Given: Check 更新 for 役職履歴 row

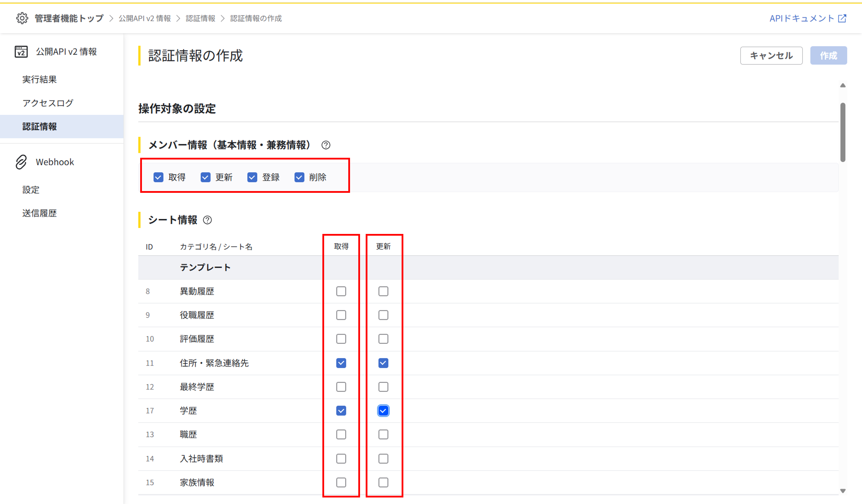Looking at the screenshot, I should pos(383,315).
